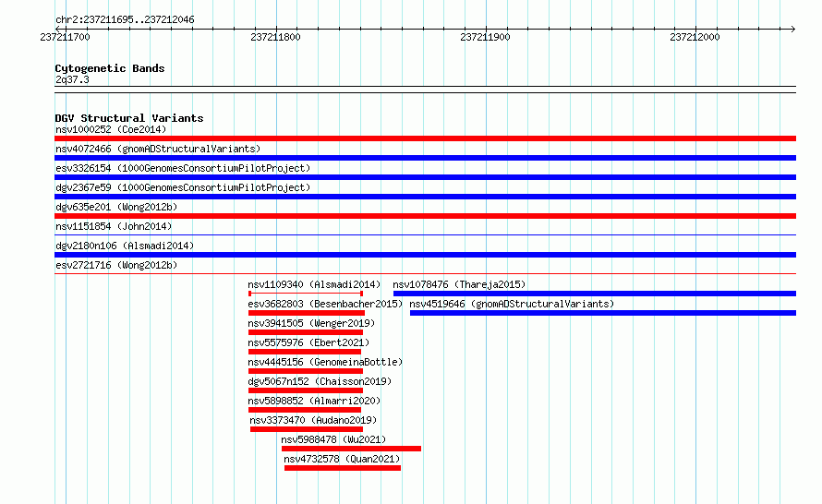Click the red bar under nsv4445156

click(306, 371)
